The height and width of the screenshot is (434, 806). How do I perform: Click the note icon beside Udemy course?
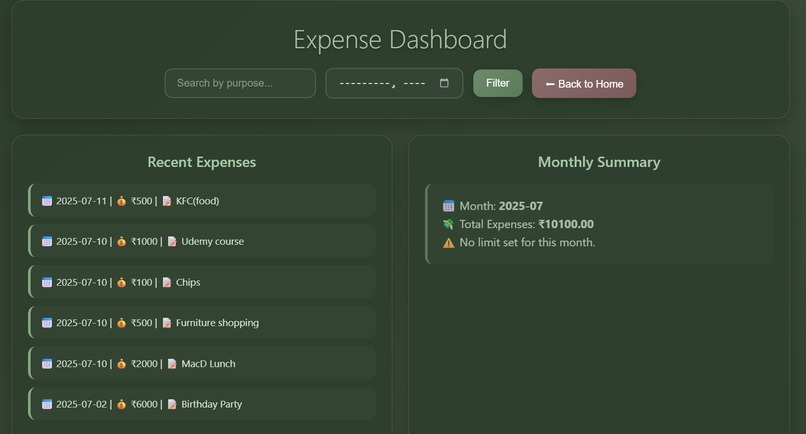point(172,242)
